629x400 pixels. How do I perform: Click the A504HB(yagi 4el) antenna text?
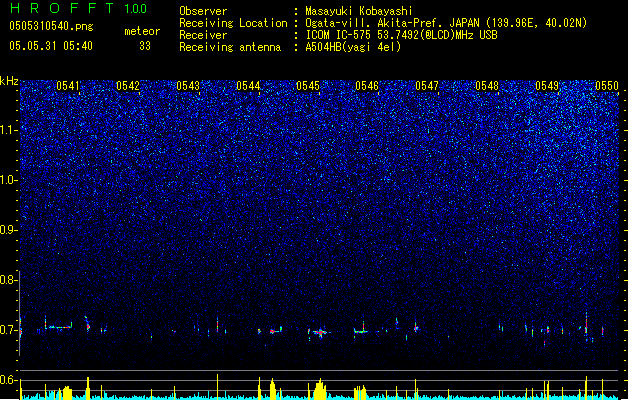353,47
